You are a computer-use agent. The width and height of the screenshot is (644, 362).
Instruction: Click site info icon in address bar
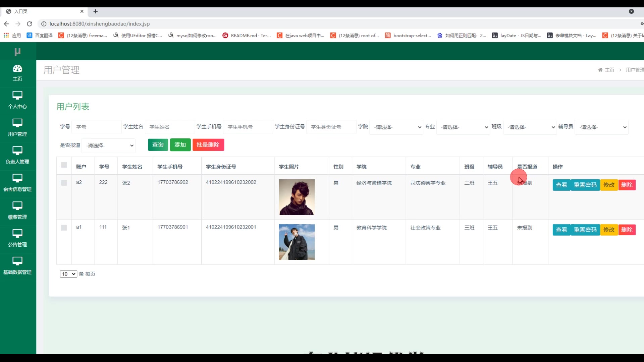[44, 24]
